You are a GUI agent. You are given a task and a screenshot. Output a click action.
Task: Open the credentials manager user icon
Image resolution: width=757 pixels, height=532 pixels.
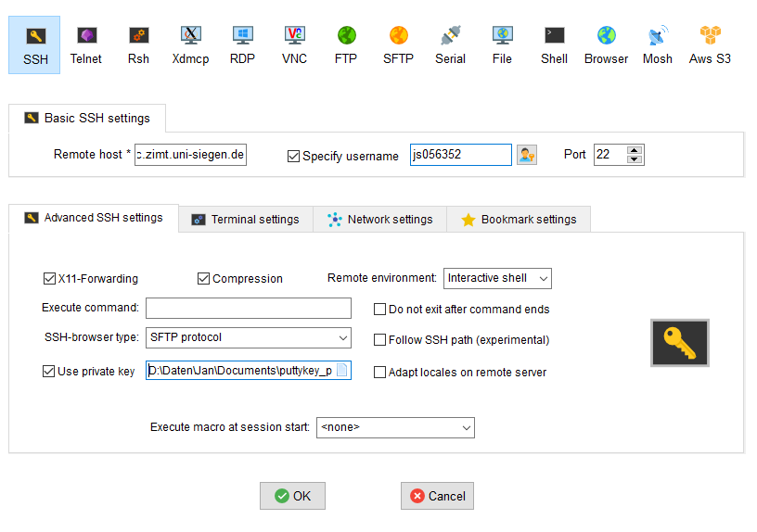tap(527, 155)
